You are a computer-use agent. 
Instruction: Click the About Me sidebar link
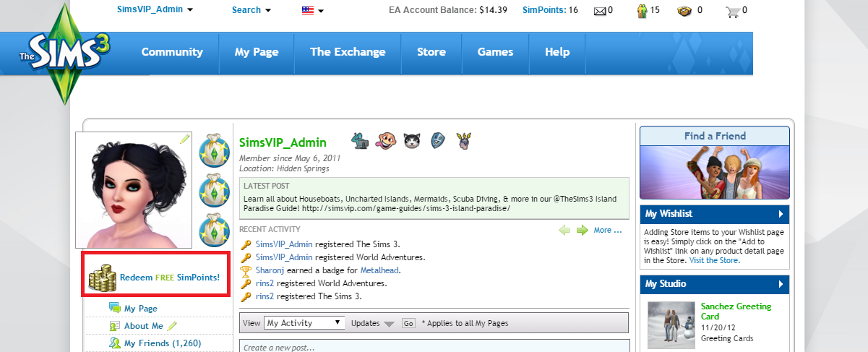144,326
